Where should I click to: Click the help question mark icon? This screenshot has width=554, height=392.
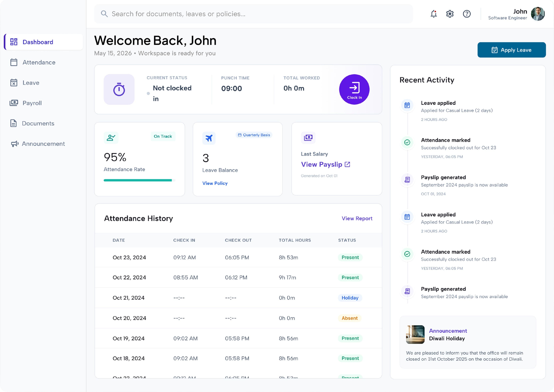(467, 14)
